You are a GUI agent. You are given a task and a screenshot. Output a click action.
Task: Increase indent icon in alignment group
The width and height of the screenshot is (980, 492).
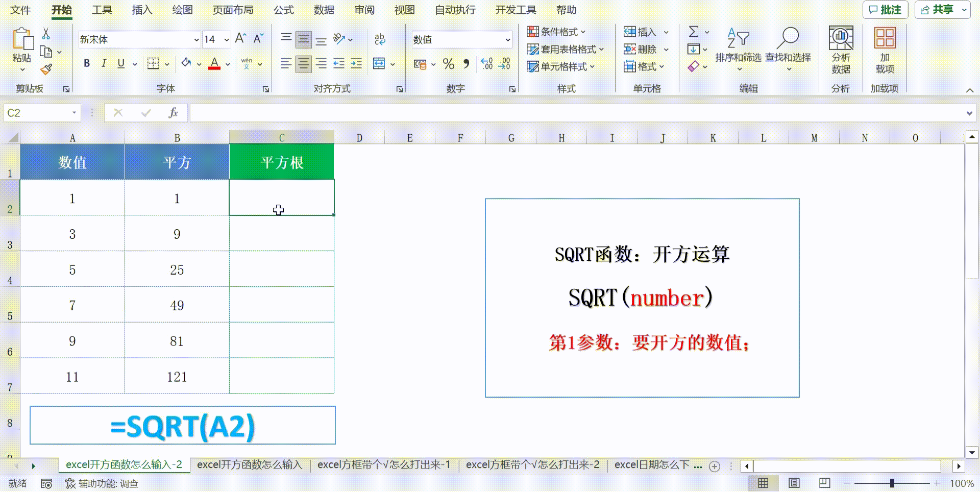[356, 63]
